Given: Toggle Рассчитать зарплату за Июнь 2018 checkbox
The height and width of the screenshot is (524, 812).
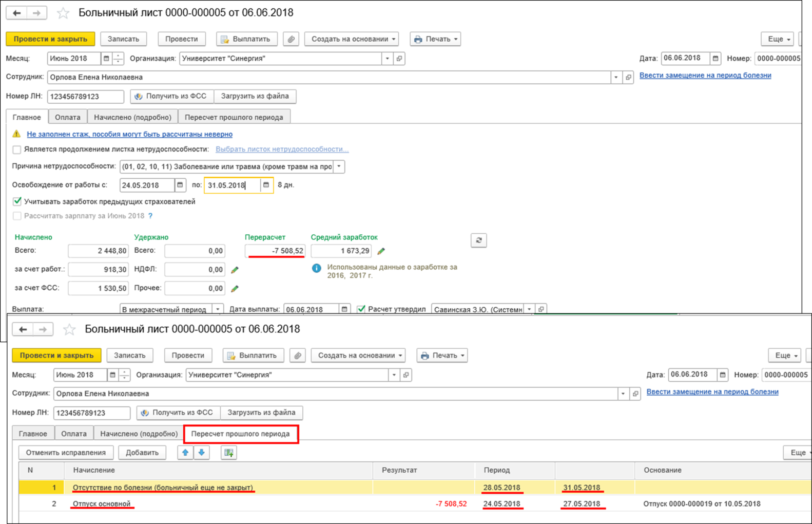Looking at the screenshot, I should [17, 216].
